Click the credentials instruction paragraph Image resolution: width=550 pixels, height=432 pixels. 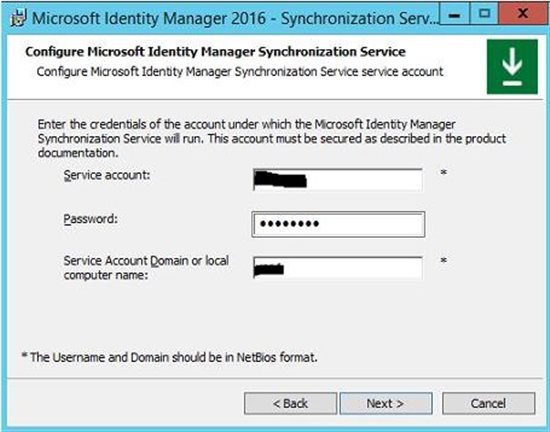[x=271, y=139]
